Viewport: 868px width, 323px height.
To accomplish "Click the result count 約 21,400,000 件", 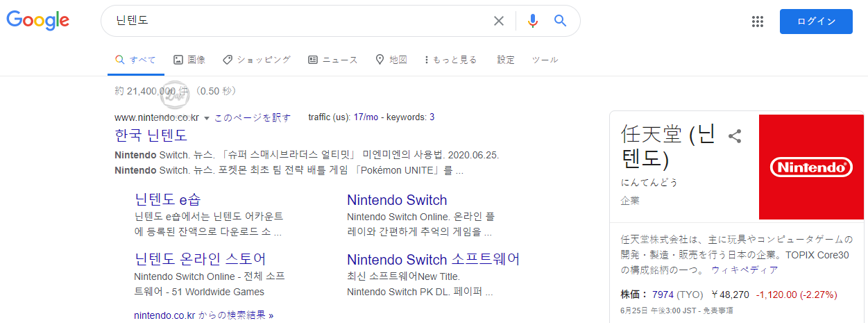I will (151, 91).
